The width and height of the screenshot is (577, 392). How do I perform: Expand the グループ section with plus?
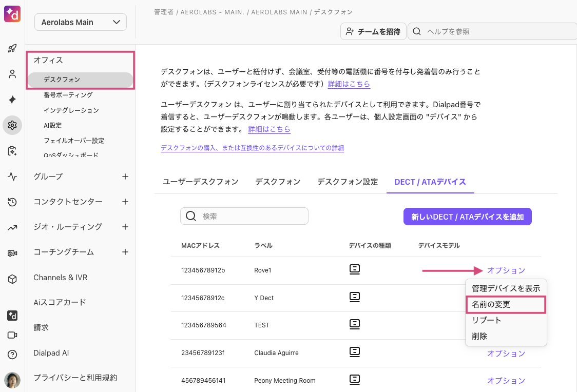[x=125, y=177]
